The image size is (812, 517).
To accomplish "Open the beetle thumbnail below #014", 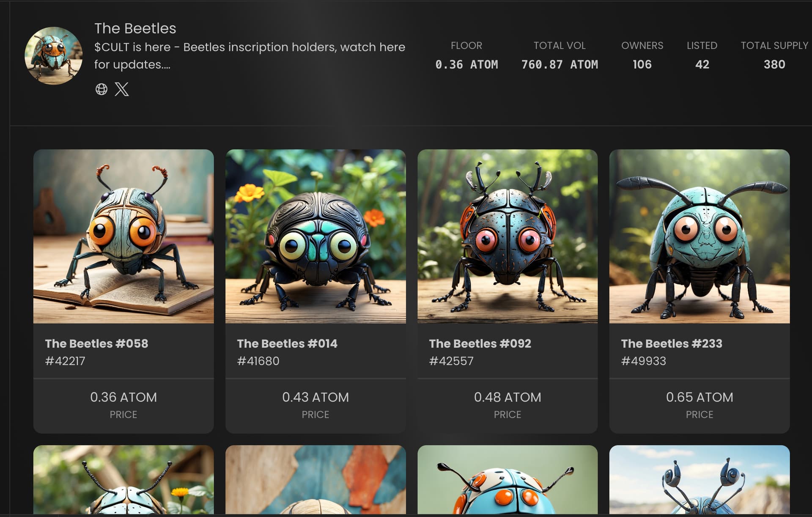I will pyautogui.click(x=315, y=480).
